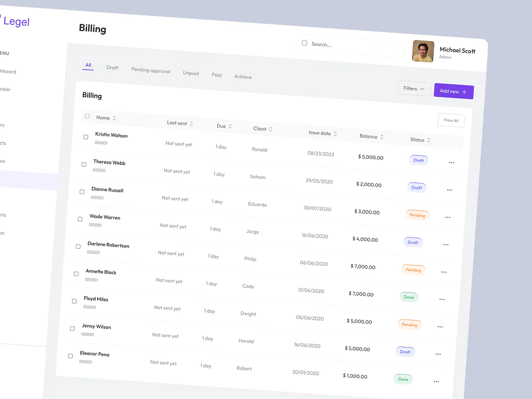Screen dimensions: 532x399
Task: Sort by Name column arrows
Action: click(114, 118)
